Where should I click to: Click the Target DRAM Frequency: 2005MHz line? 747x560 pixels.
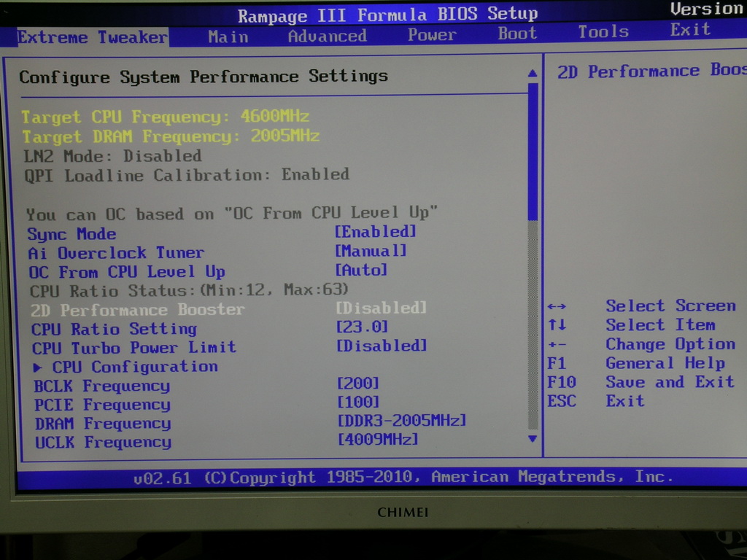click(171, 136)
